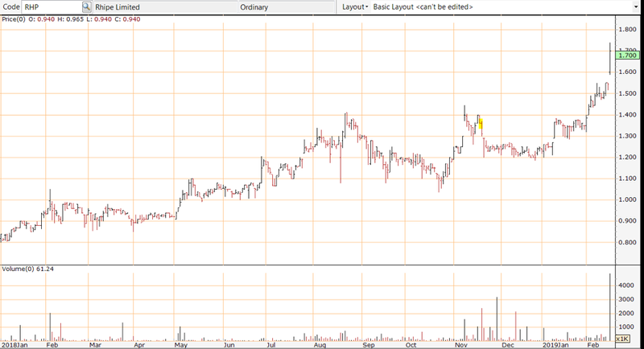Click the Mar date axis label

(x=95, y=345)
